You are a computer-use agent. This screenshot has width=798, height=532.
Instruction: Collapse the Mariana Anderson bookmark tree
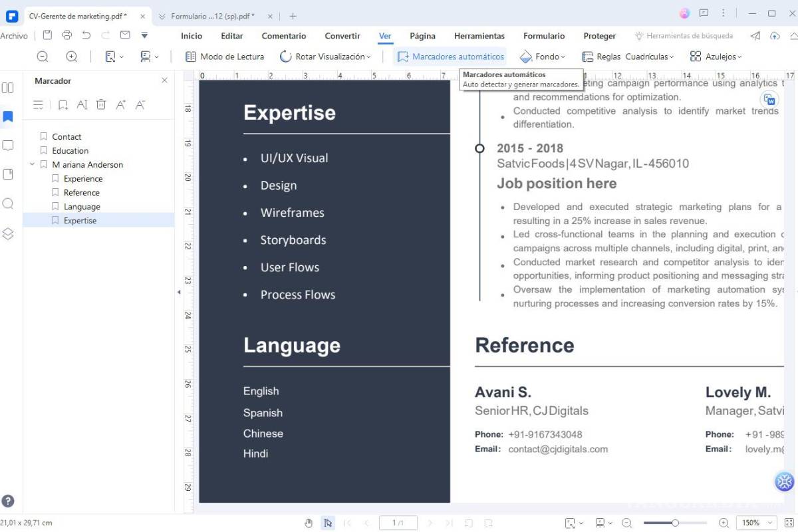point(32,164)
